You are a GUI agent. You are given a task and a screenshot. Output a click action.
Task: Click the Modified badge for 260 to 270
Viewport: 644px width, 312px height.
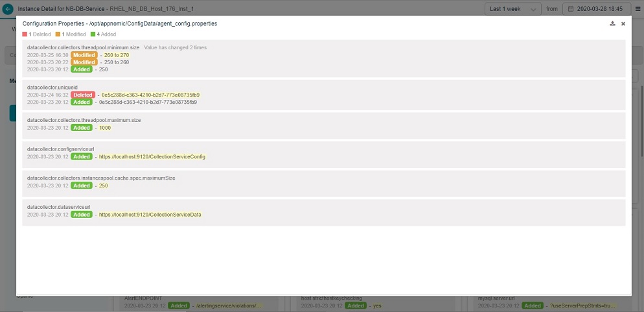point(82,55)
